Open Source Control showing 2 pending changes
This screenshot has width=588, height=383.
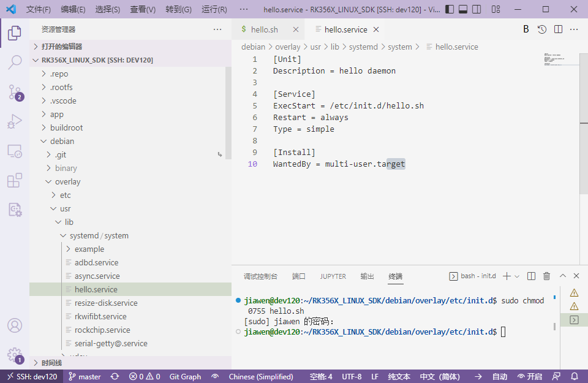(14, 91)
